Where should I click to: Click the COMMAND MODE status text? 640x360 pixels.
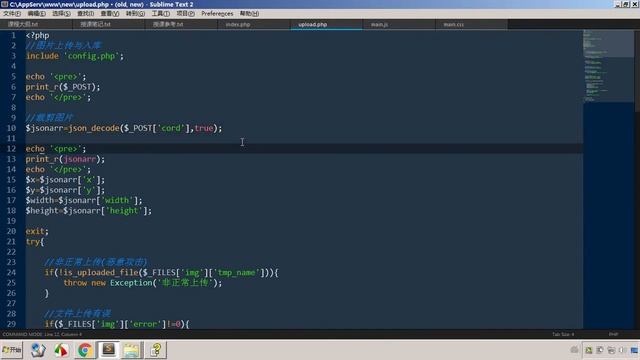(42, 334)
